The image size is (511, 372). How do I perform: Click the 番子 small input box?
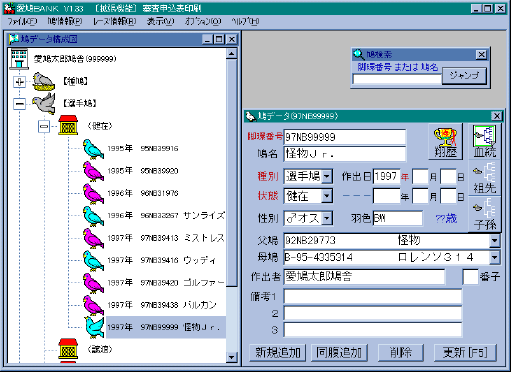[x=470, y=277]
